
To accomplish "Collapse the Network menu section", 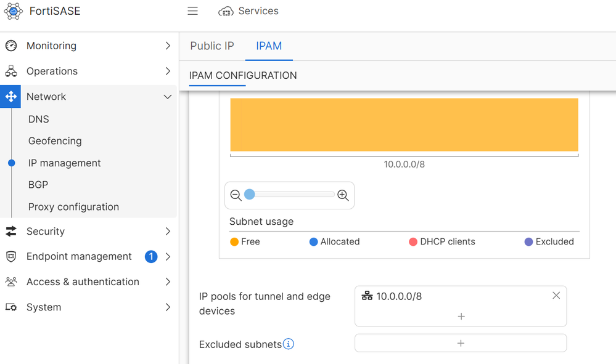I will (x=168, y=97).
